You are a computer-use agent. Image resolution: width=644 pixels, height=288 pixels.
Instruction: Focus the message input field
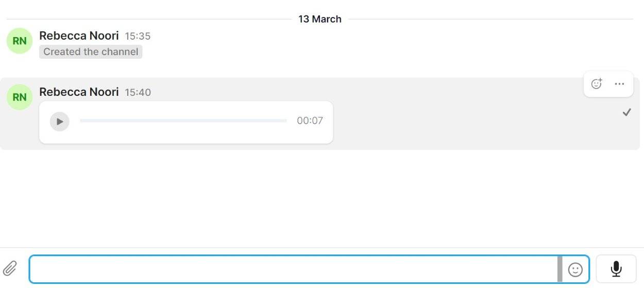293,269
